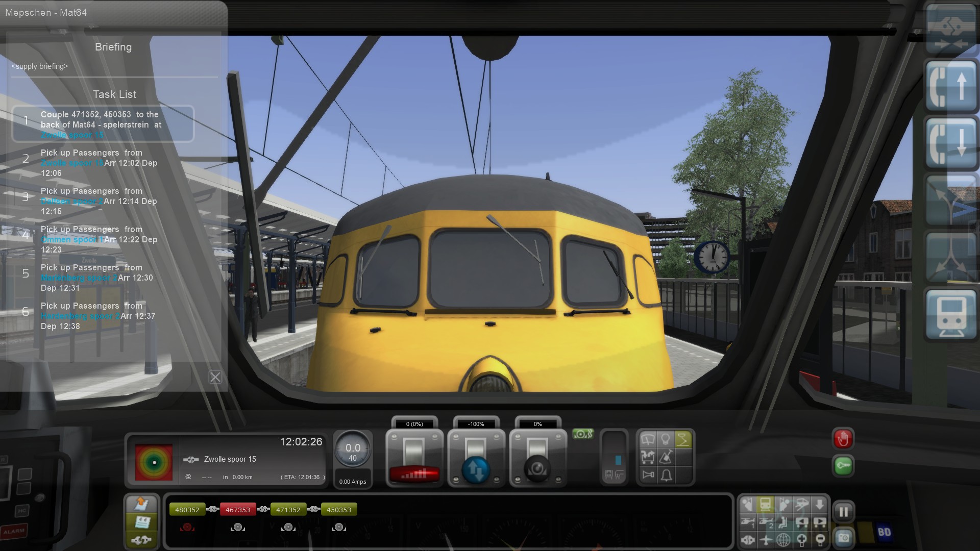The width and height of the screenshot is (980, 551).
Task: Toggle the headlights bulb icon
Action: click(666, 439)
